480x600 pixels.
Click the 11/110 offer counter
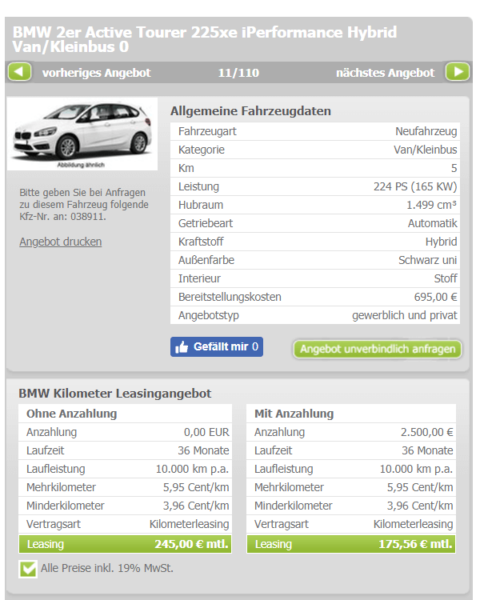238,73
